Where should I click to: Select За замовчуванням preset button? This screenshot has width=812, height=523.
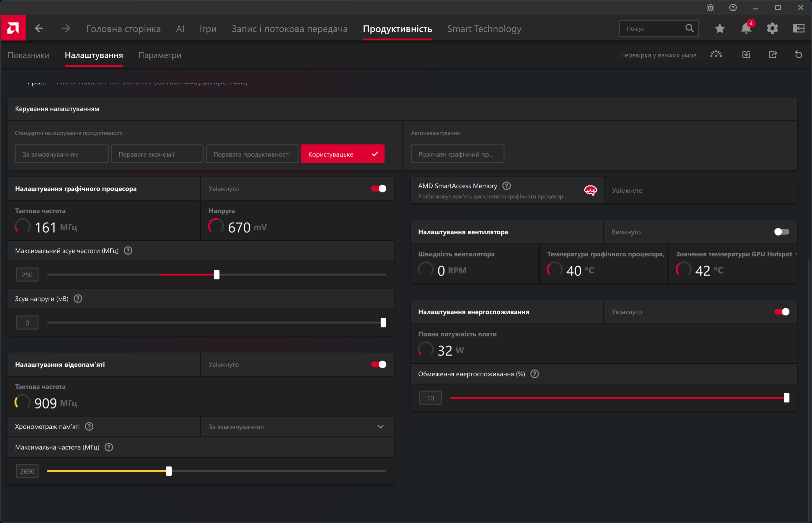[61, 154]
